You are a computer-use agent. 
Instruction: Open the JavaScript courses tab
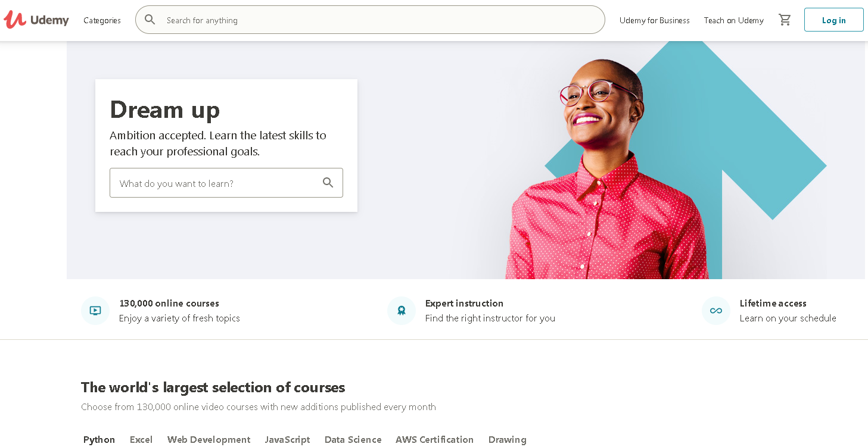click(x=287, y=439)
